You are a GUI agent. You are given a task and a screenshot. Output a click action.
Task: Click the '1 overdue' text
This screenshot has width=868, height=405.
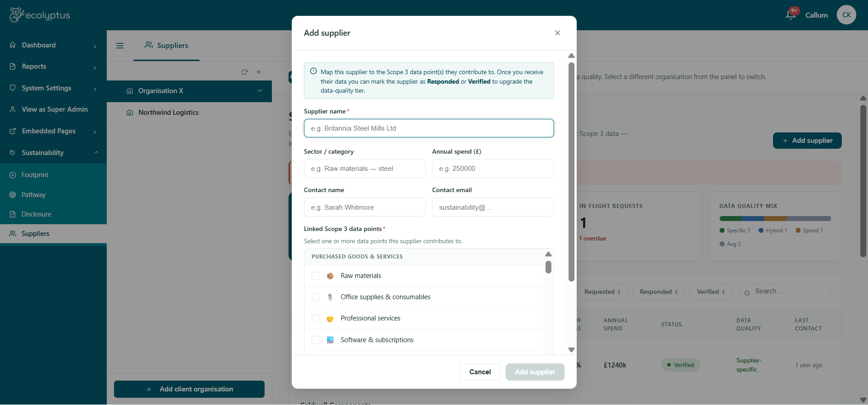point(593,238)
